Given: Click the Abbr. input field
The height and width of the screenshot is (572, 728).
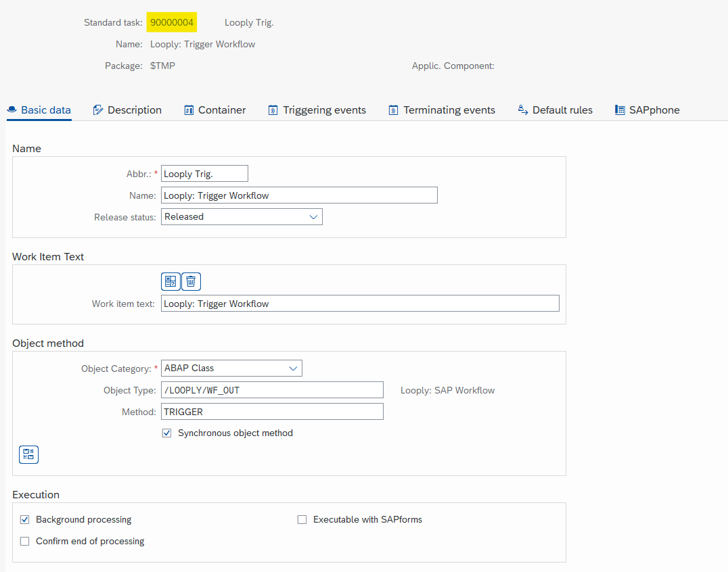Looking at the screenshot, I should [x=204, y=174].
